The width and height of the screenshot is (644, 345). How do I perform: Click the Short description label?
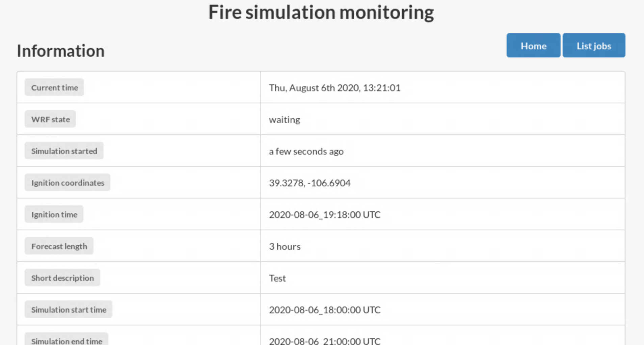(62, 278)
